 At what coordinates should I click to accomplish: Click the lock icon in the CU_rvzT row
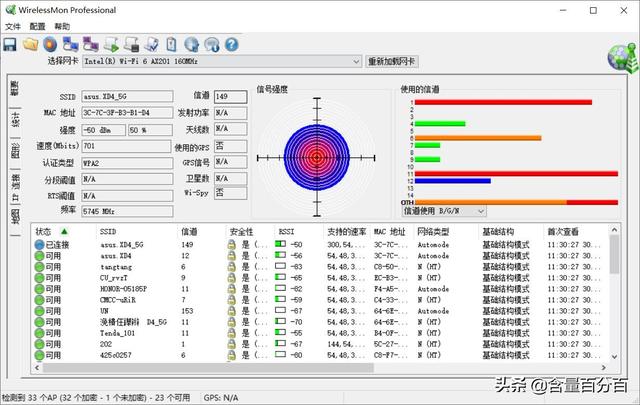click(231, 278)
